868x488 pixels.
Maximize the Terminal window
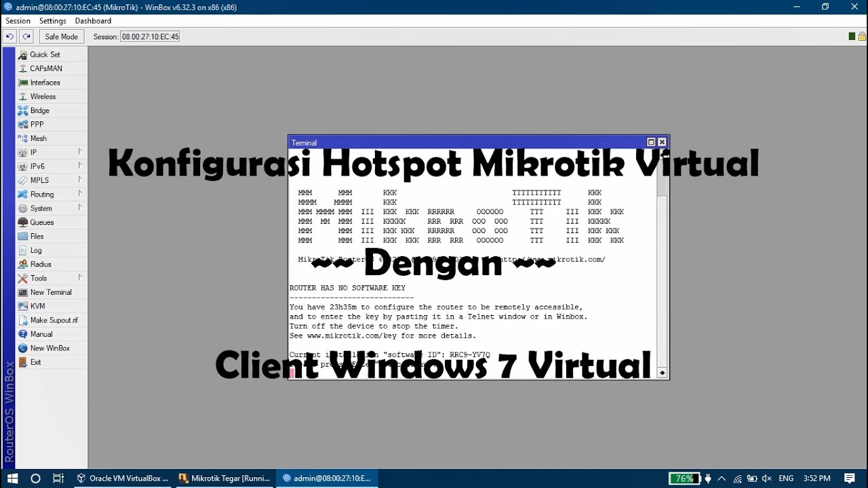[x=651, y=142]
